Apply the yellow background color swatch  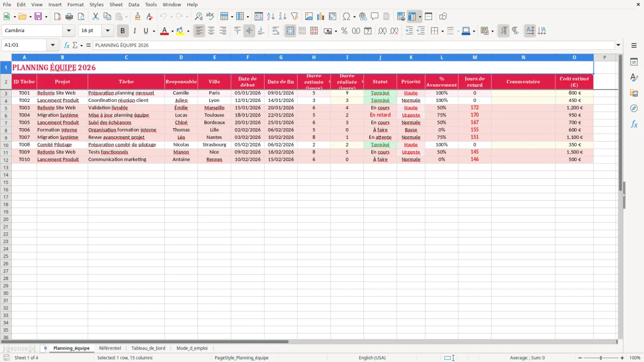point(180,31)
